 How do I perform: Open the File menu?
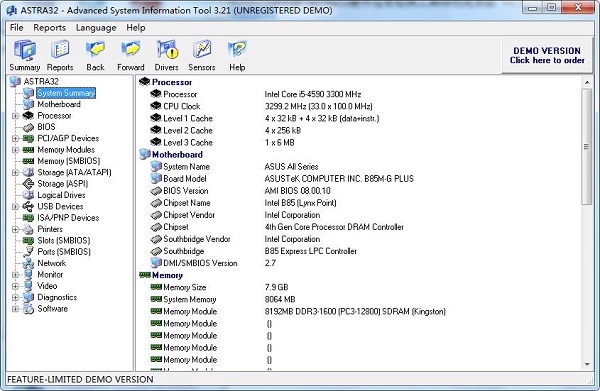[x=16, y=28]
